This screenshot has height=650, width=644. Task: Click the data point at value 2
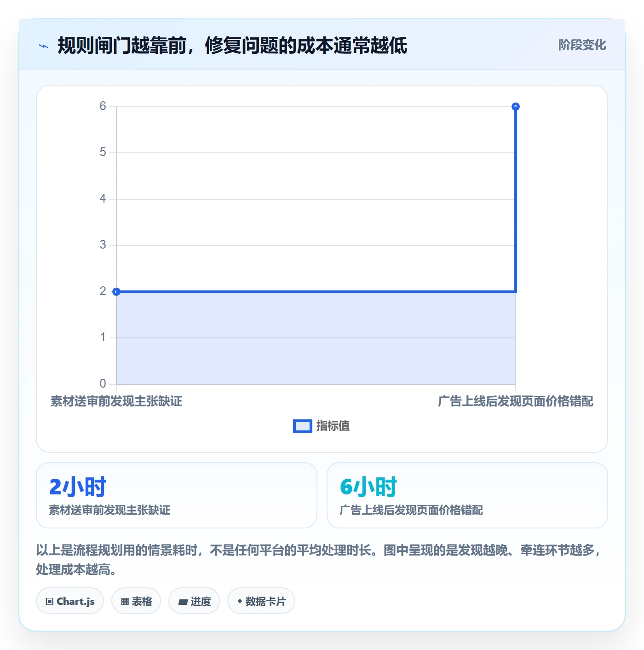click(116, 291)
